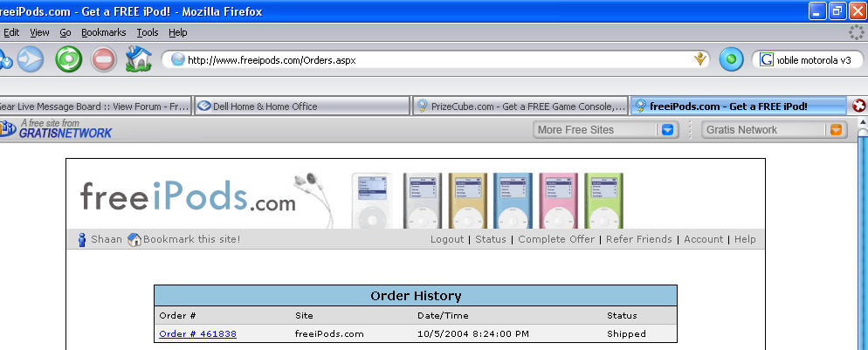Click the gold iPod mini image

[x=468, y=200]
